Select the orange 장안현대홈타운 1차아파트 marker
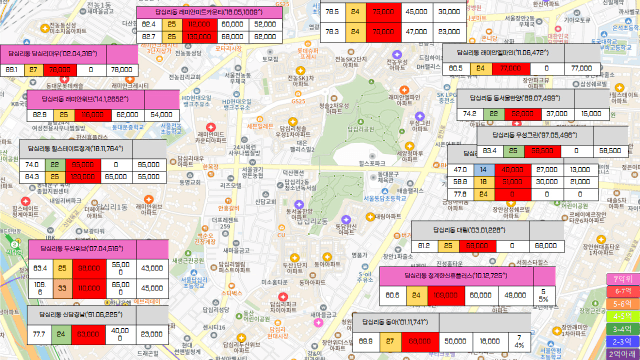Image resolution: width=640 pixels, height=360 pixels. (601, 239)
